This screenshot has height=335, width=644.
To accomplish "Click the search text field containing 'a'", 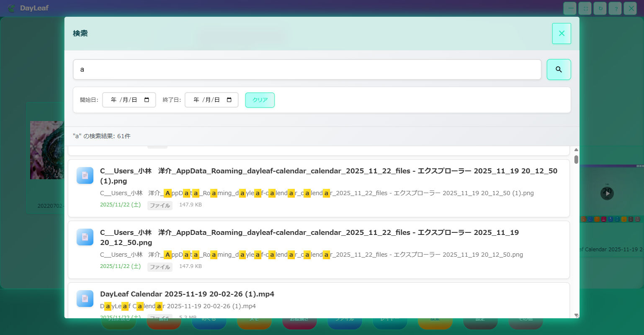I will 307,70.
